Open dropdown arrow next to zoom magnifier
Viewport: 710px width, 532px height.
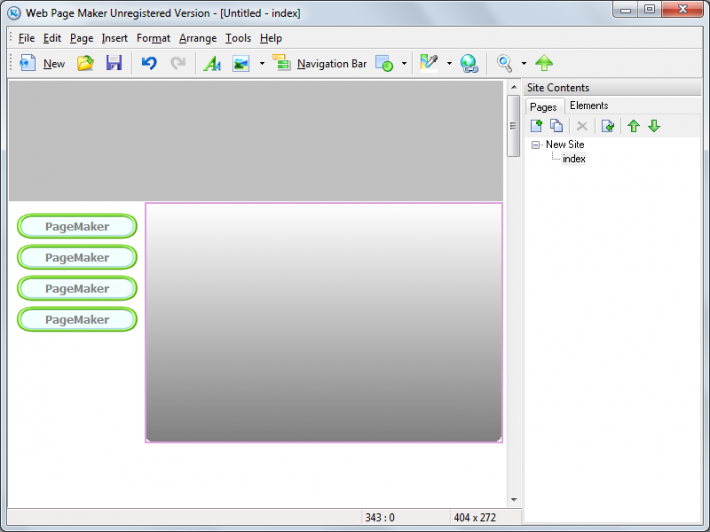coord(524,63)
